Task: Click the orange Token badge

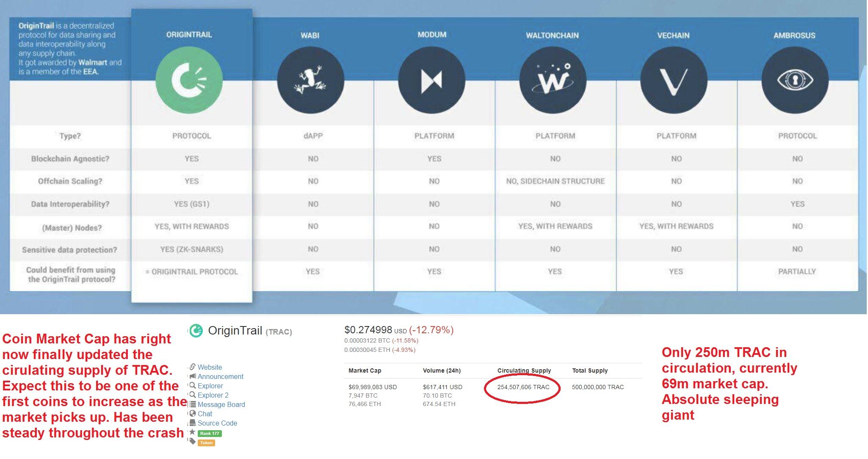Action: tap(206, 443)
